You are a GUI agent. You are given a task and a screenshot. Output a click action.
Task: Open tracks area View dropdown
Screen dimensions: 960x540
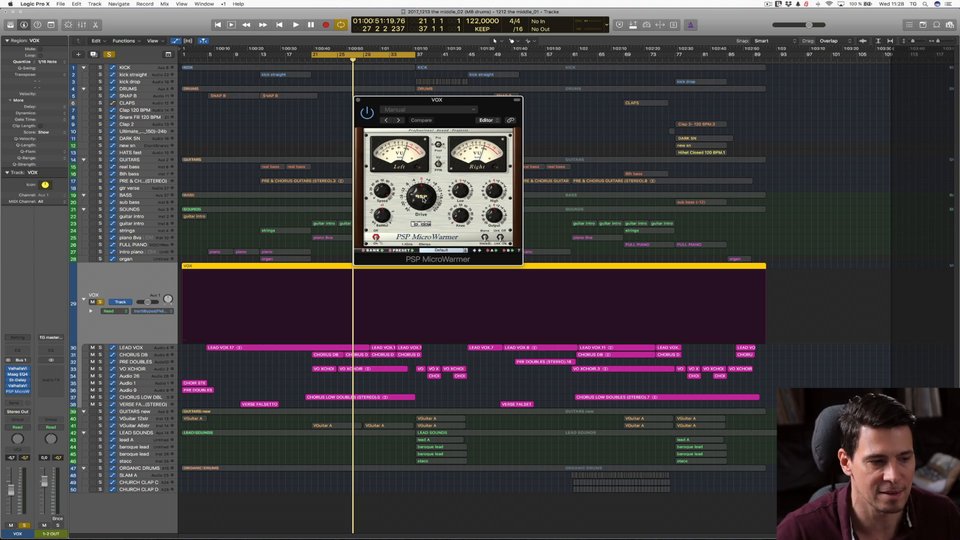[154, 41]
